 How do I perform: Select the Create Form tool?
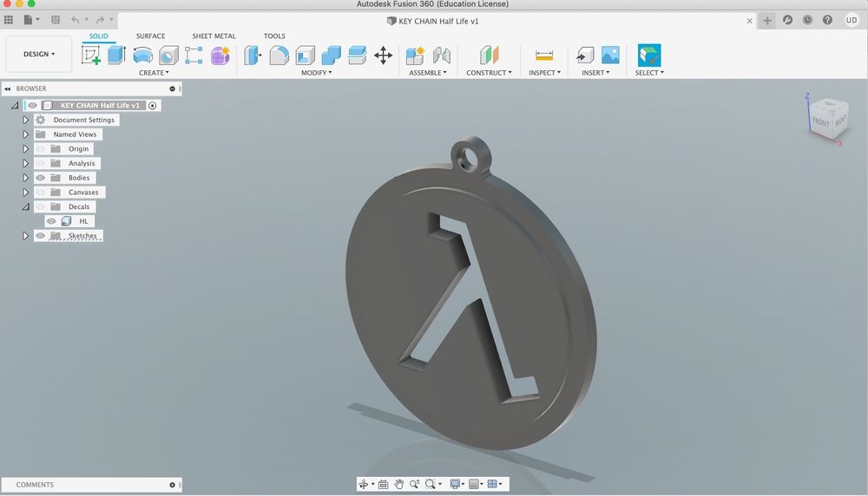point(220,55)
